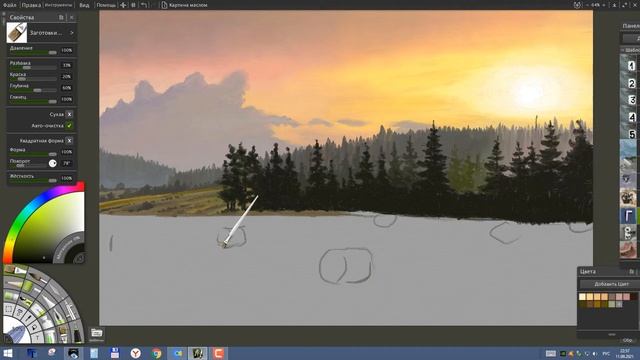Click the volume icon in system tray
The image size is (640, 360).
click(595, 353)
